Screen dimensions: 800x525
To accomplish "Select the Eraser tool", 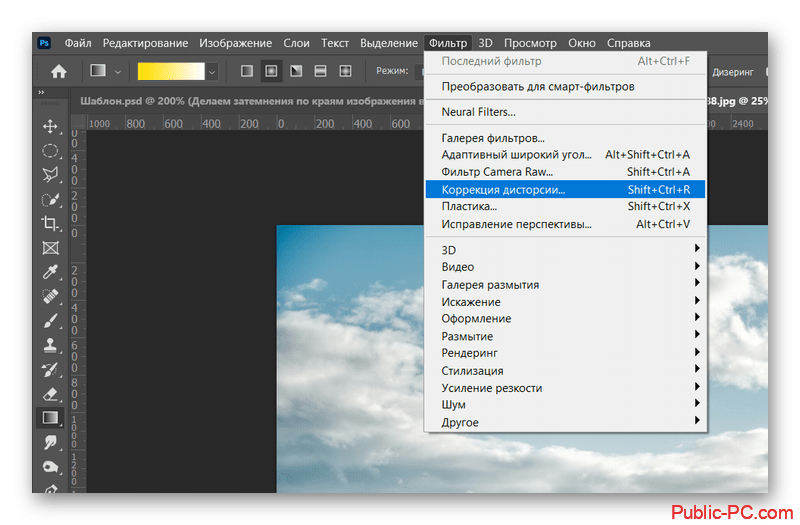I will pos(50,393).
